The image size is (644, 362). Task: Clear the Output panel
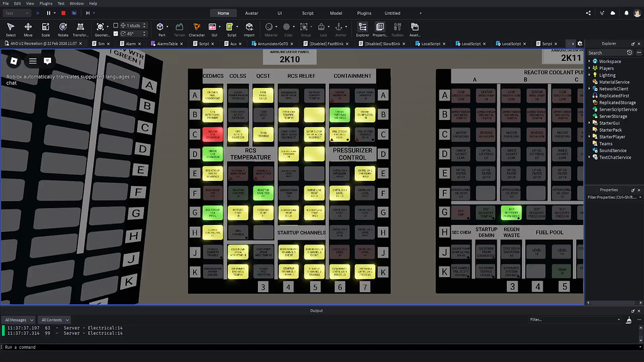(629, 320)
